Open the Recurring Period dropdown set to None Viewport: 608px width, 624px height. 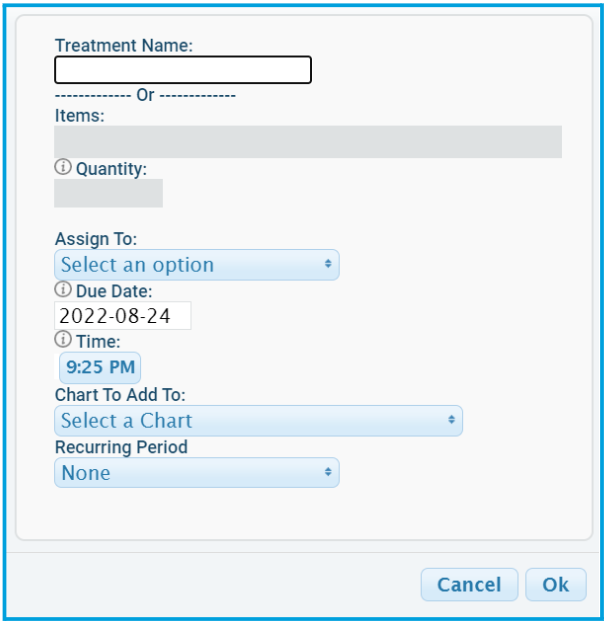pos(197,473)
